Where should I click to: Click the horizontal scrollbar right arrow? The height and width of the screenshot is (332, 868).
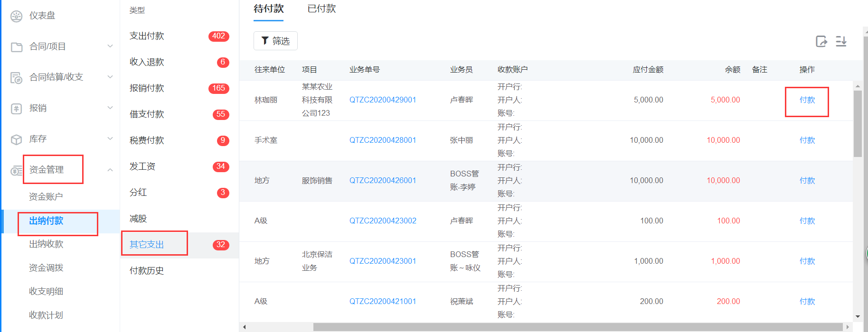click(848, 327)
